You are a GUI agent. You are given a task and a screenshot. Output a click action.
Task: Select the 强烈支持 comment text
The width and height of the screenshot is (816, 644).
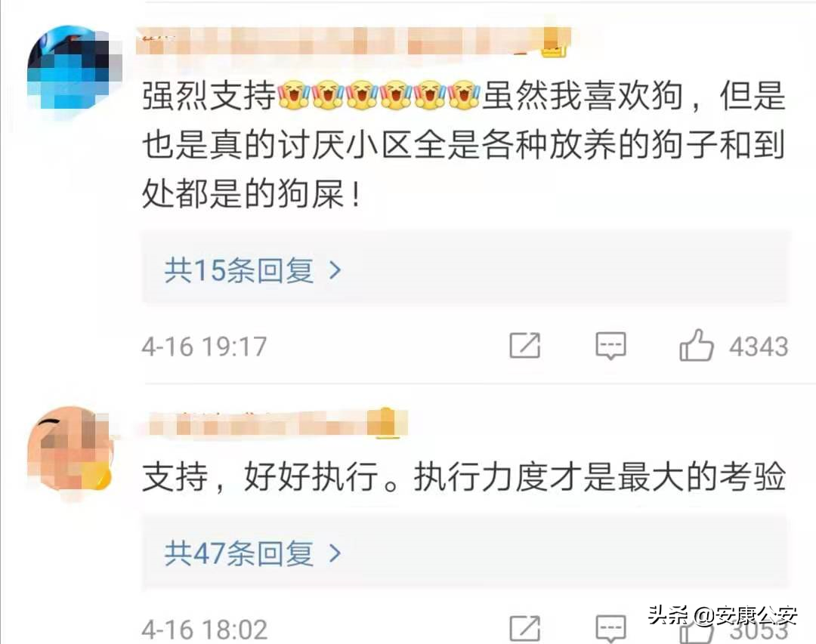[464, 144]
